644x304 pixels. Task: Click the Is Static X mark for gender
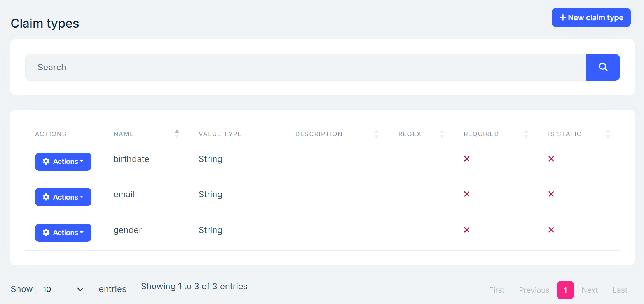(x=551, y=230)
